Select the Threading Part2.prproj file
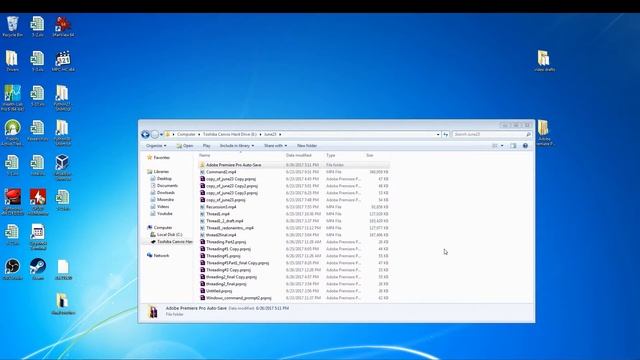 (x=226, y=242)
